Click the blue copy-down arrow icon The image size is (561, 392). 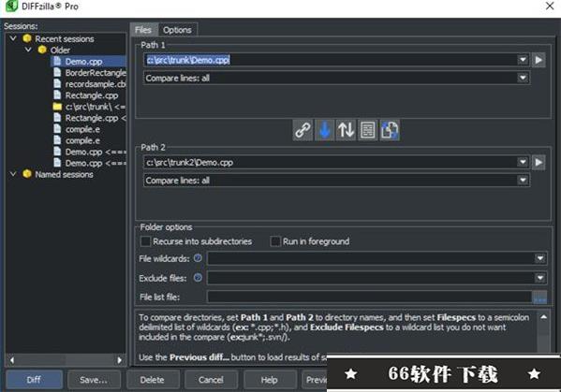coord(324,130)
